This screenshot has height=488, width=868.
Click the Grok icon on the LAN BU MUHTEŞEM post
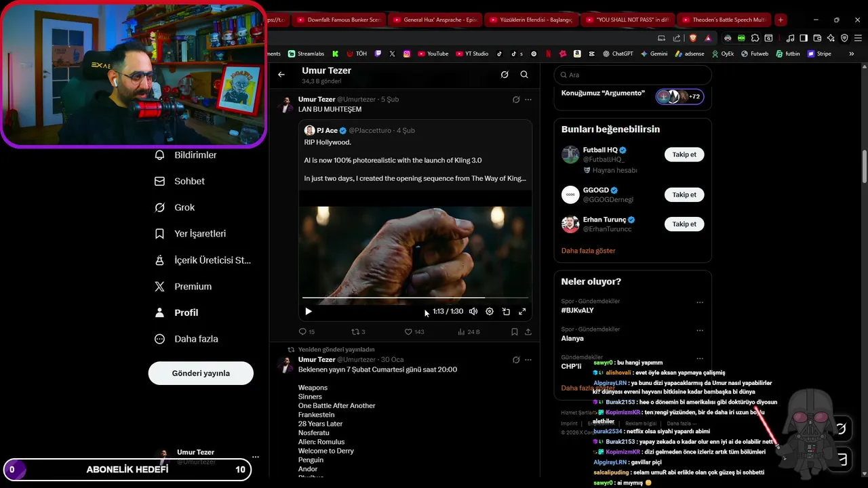click(516, 100)
